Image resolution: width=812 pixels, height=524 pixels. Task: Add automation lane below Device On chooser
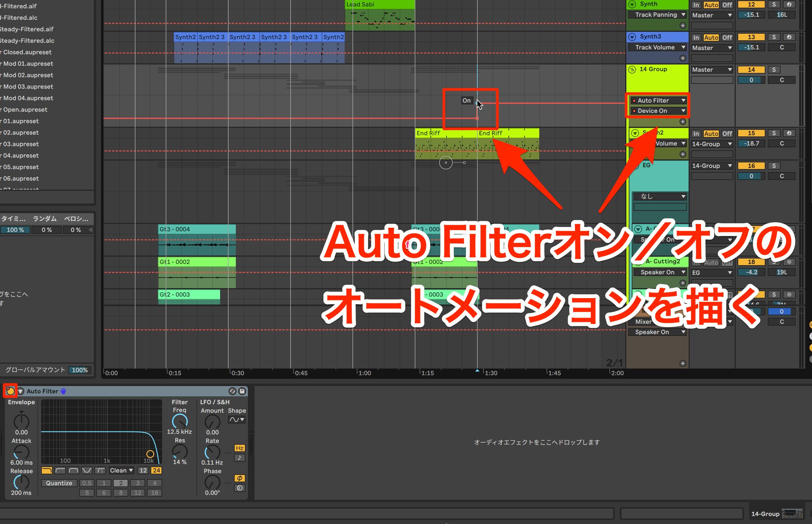[683, 122]
